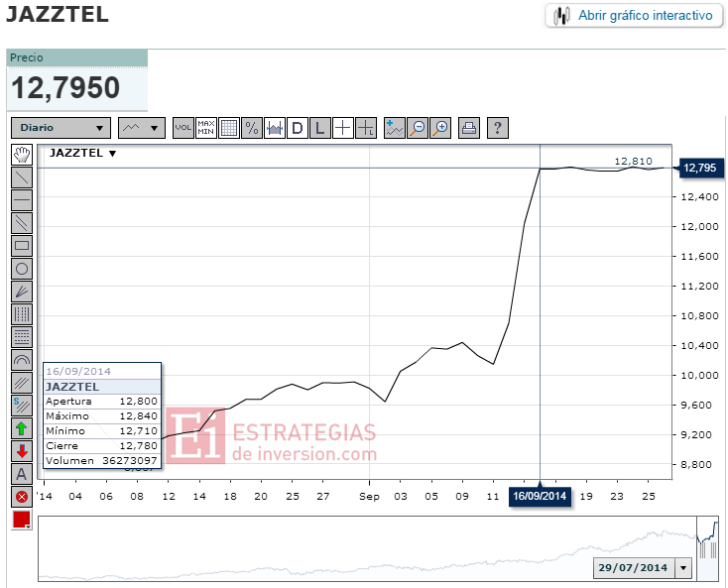Click the Apertura 12,800 row

pos(102,401)
